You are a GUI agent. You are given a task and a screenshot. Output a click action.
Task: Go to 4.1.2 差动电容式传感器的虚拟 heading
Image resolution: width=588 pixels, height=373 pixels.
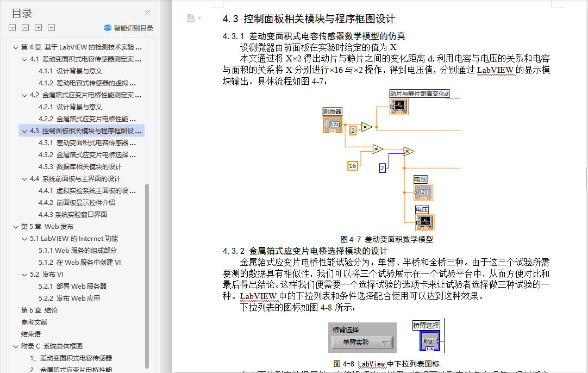point(87,83)
